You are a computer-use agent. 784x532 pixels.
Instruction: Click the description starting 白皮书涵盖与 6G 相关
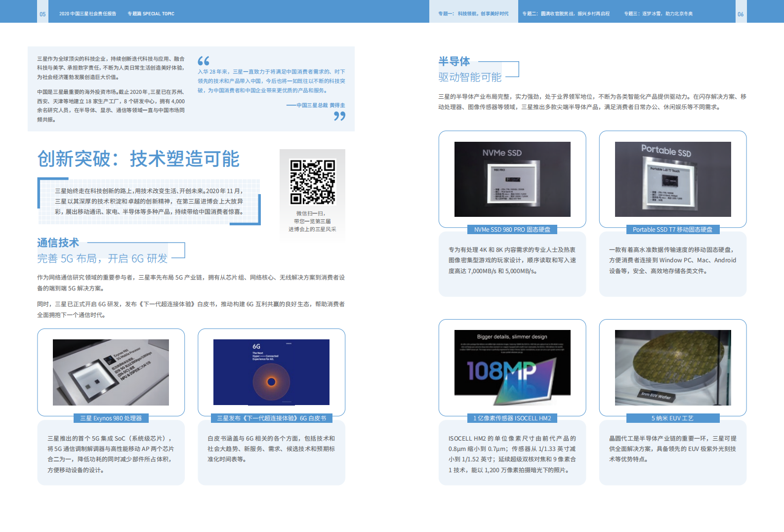271,449
